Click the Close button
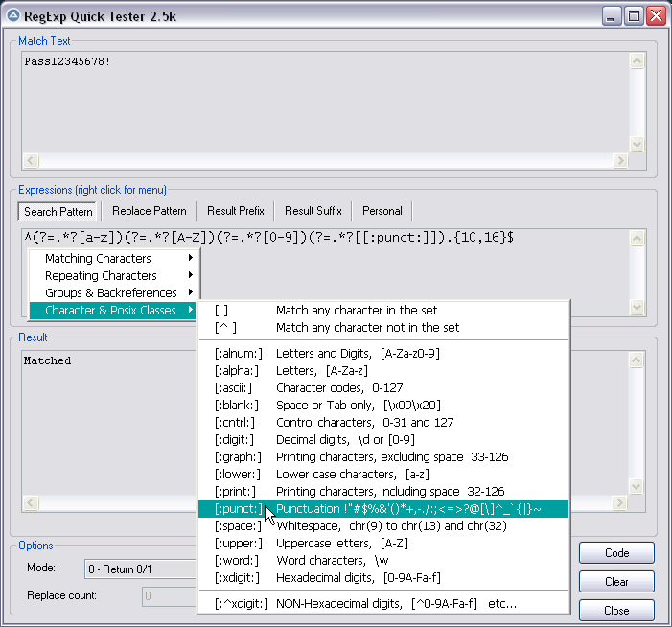 [616, 611]
